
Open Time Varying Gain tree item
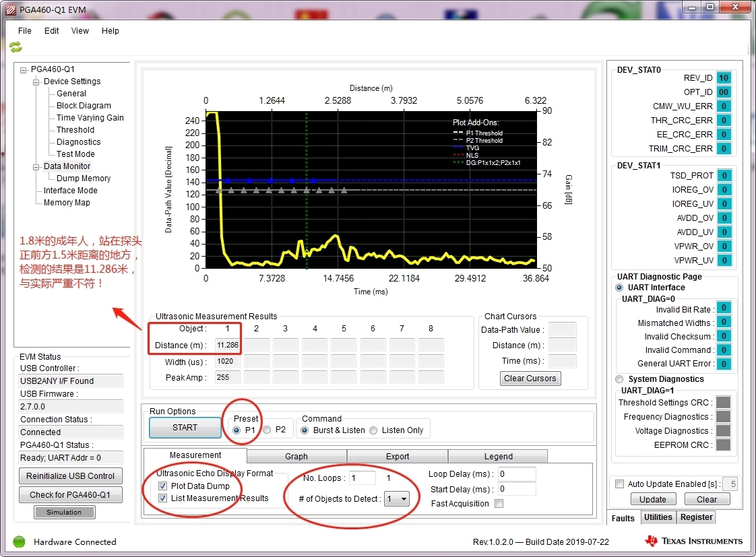tap(90, 118)
